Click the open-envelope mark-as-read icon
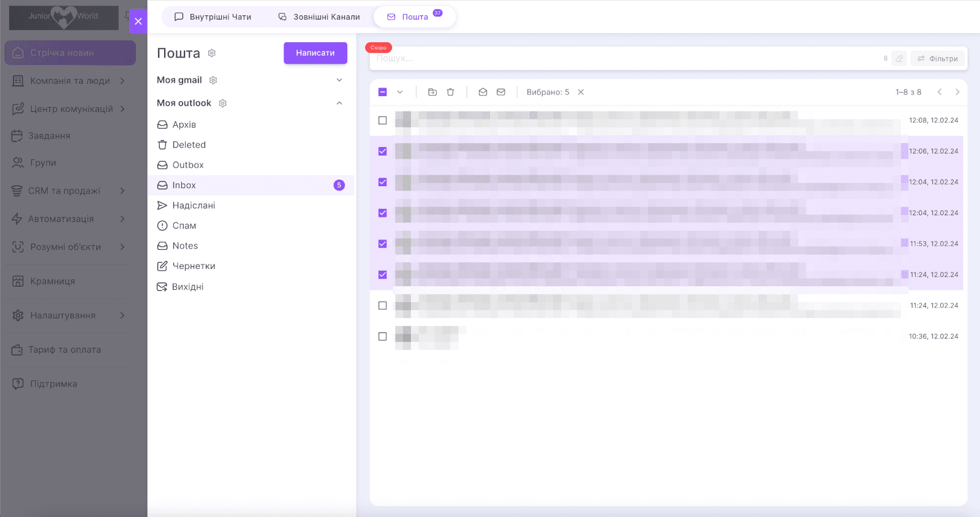980x517 pixels. click(483, 92)
